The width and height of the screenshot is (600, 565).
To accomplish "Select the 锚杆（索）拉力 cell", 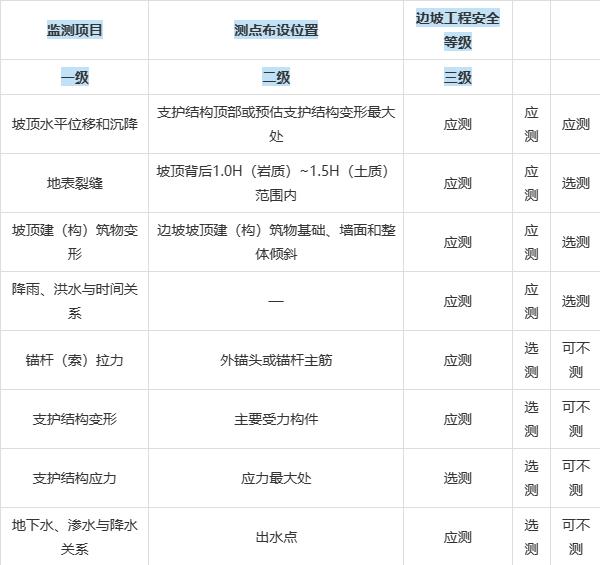I will point(75,360).
